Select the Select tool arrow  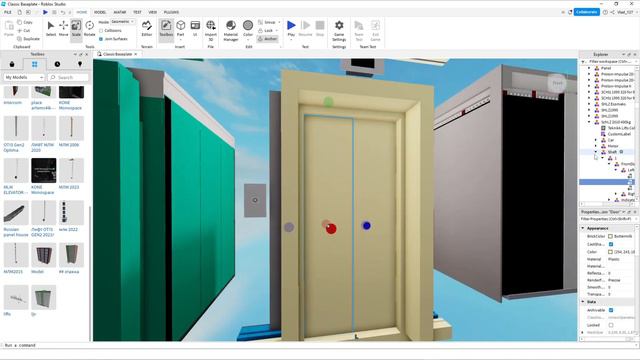51,29
